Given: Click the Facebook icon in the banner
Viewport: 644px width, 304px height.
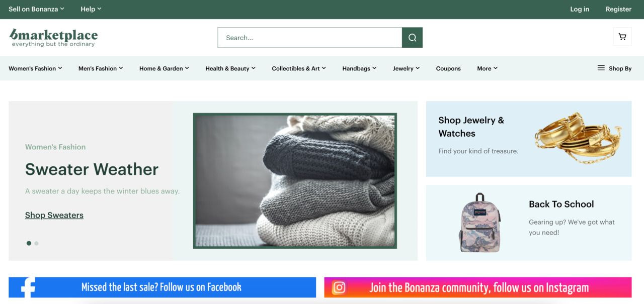Looking at the screenshot, I should [27, 287].
